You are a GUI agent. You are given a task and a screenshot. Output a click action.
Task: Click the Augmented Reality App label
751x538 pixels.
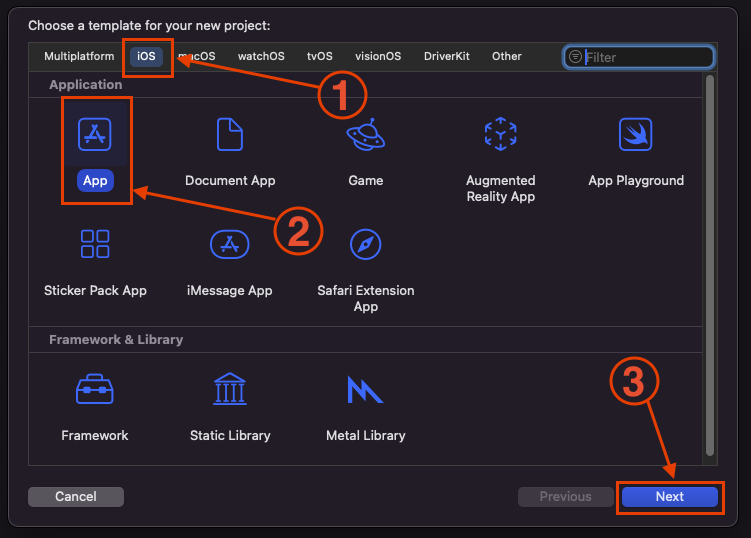pos(501,188)
